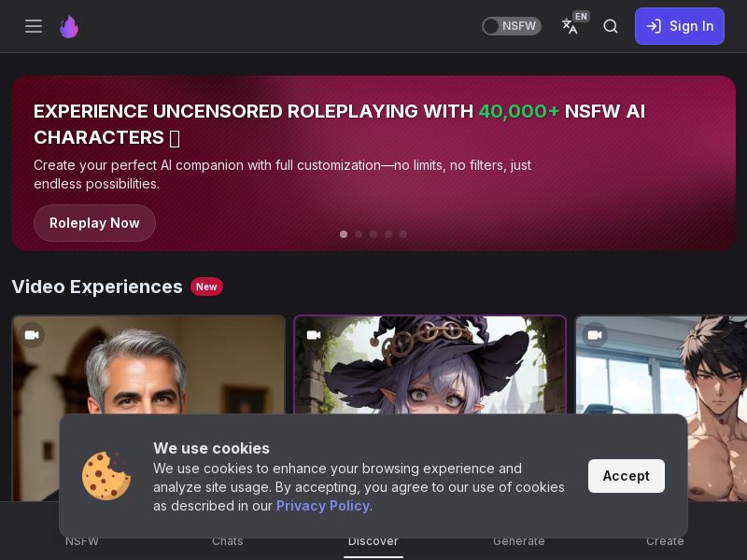Switch to the Chats tab
747x560 pixels.
pos(227,541)
